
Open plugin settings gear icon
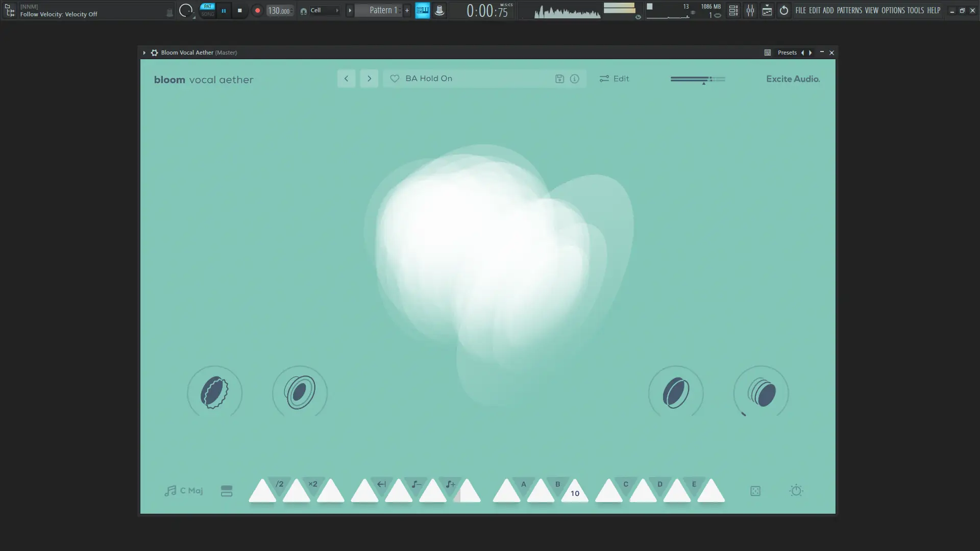pos(154,53)
